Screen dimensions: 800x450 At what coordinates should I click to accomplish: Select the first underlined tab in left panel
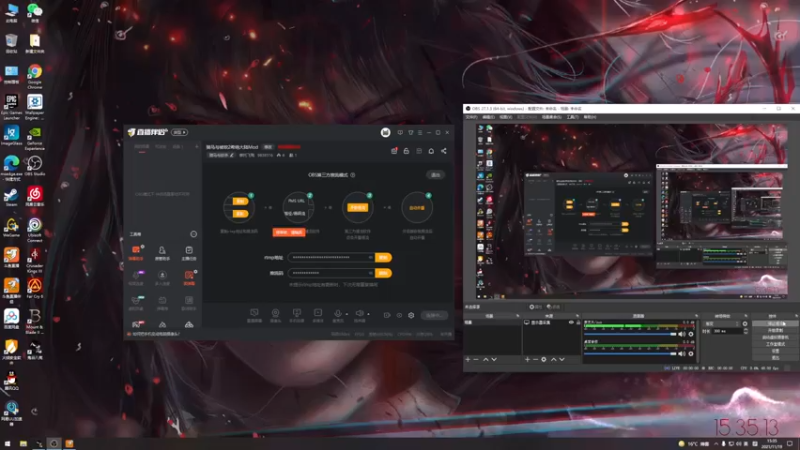(x=142, y=147)
